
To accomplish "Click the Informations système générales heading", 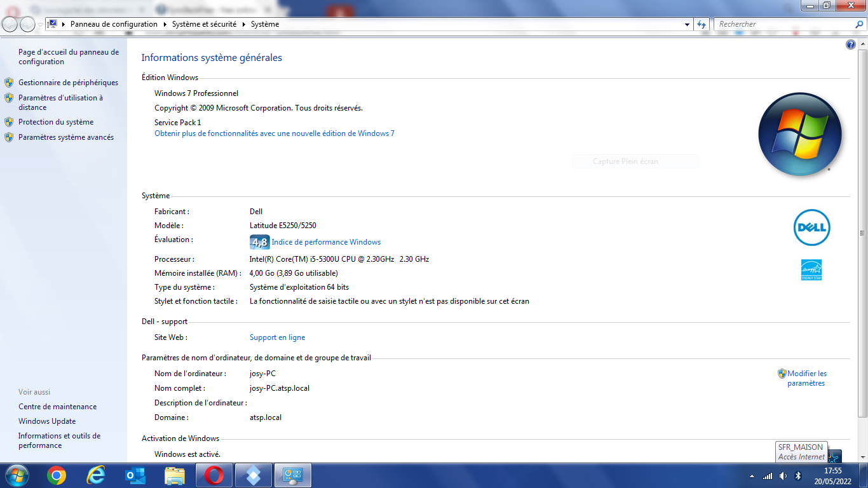I will coord(212,58).
